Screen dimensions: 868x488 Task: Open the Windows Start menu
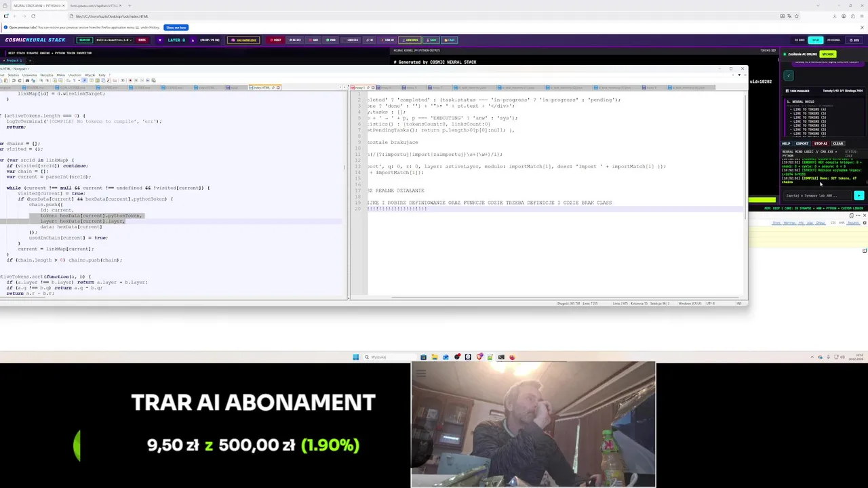(355, 357)
